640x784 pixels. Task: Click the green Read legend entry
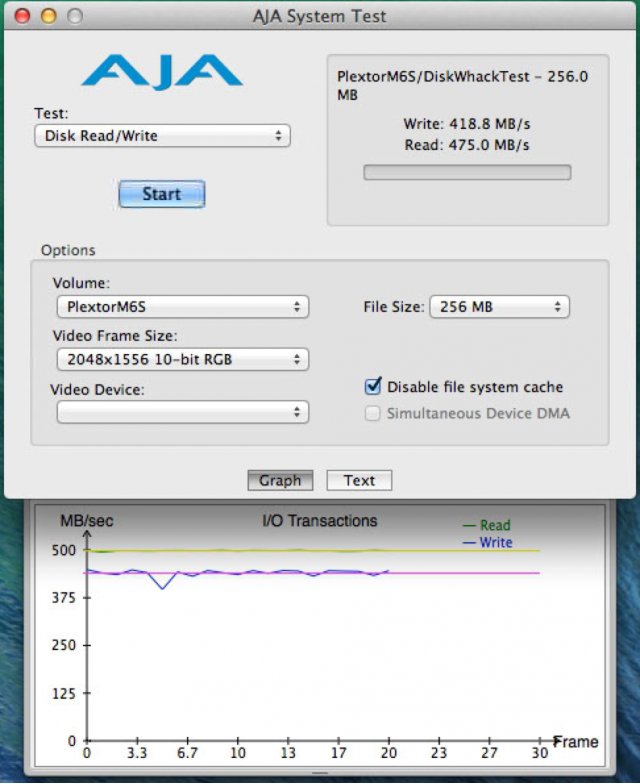pyautogui.click(x=487, y=525)
